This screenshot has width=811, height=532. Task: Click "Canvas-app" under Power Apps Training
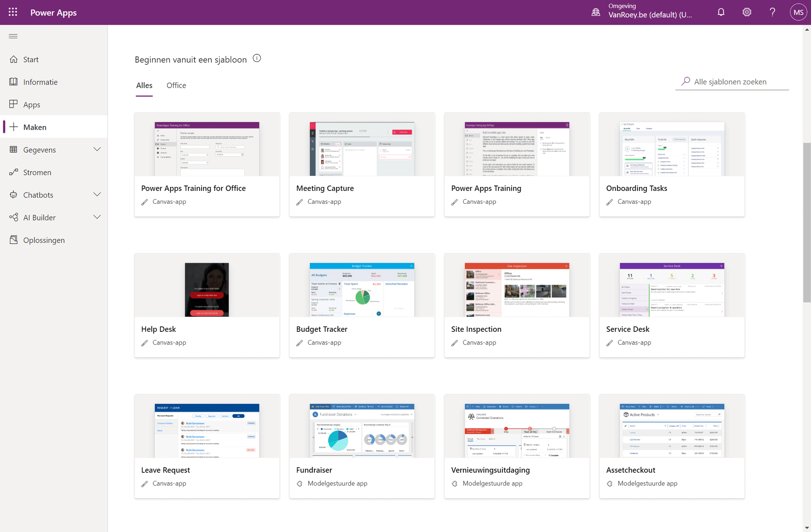pyautogui.click(x=479, y=201)
